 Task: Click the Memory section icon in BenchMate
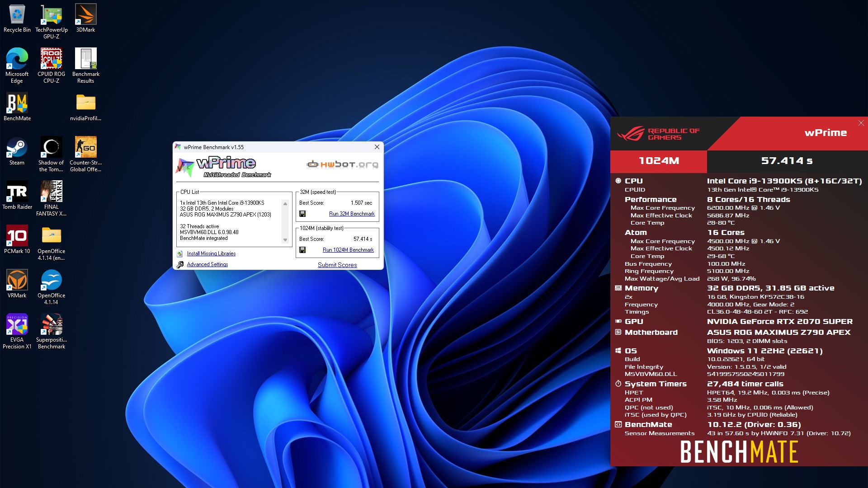click(x=618, y=288)
